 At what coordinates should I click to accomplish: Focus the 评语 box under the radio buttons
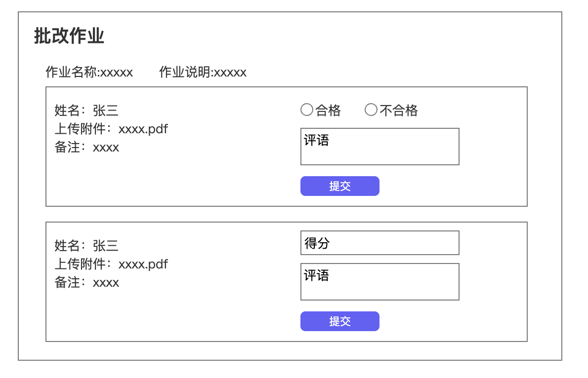point(379,147)
